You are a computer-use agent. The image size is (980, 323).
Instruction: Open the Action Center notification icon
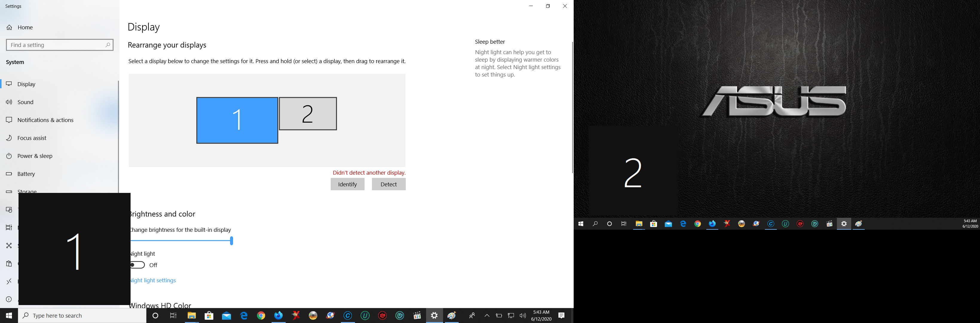pyautogui.click(x=561, y=316)
